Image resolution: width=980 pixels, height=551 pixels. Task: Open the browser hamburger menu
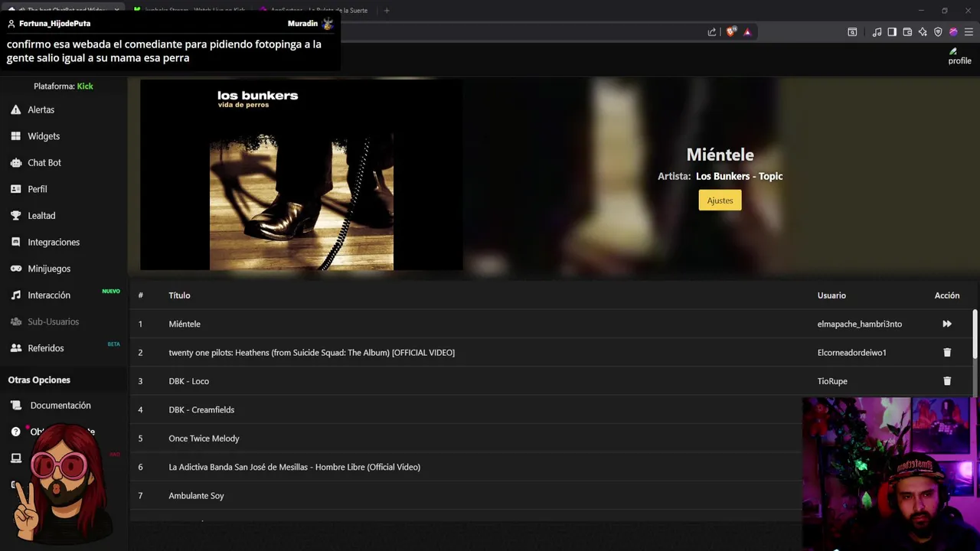pyautogui.click(x=969, y=31)
